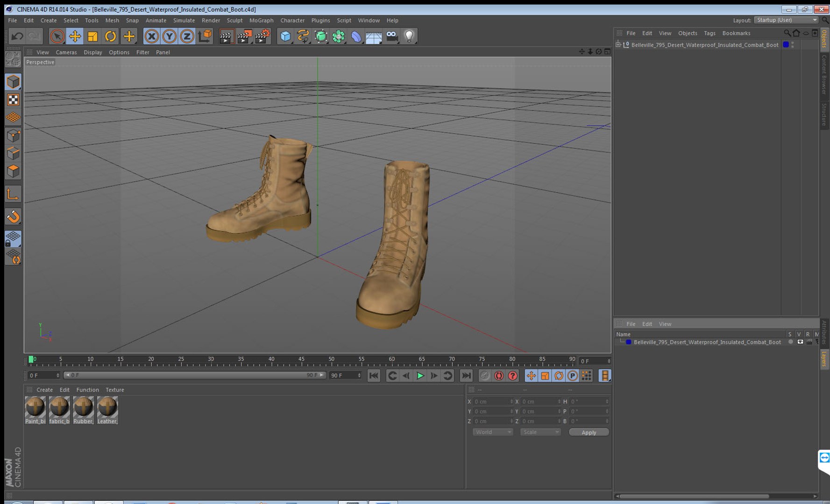Enable Polygons mode in left toolbar
This screenshot has height=504, width=830.
pos(13,171)
